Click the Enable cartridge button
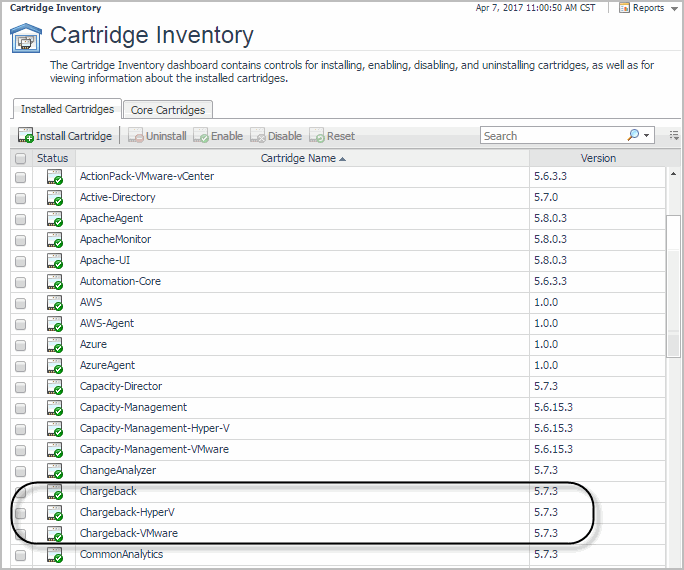Image resolution: width=684 pixels, height=570 pixels. 218,136
